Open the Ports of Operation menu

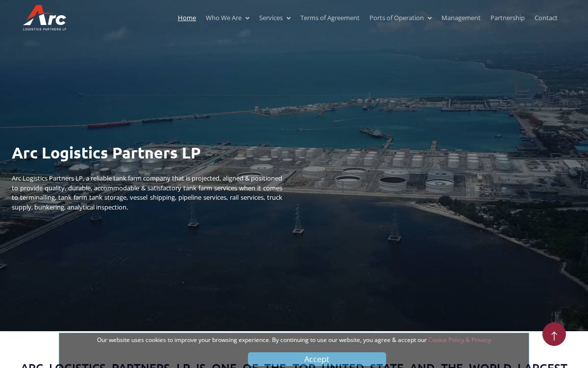[396, 18]
